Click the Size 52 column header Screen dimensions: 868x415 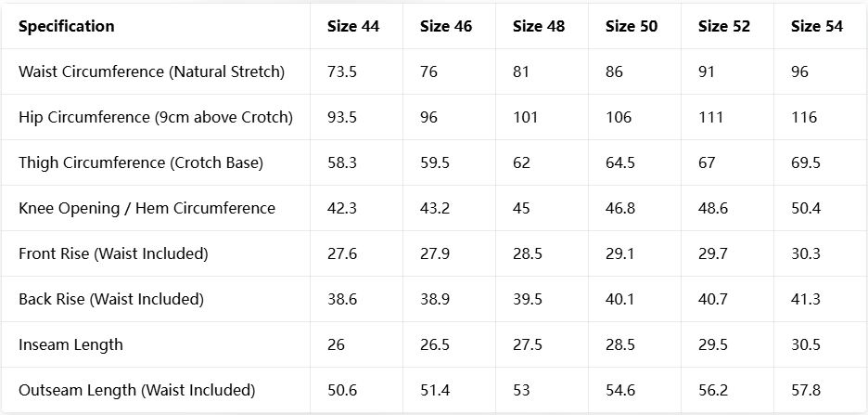[x=724, y=26]
